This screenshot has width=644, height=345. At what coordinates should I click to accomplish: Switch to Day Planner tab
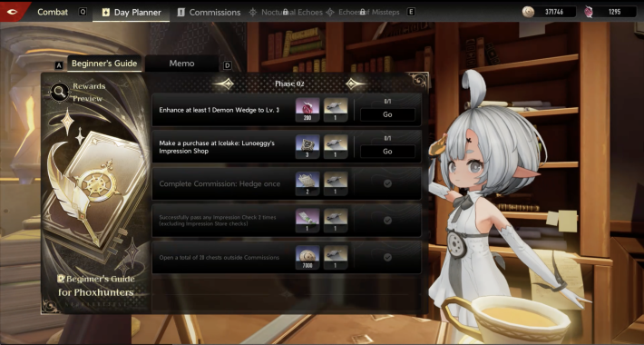131,13
